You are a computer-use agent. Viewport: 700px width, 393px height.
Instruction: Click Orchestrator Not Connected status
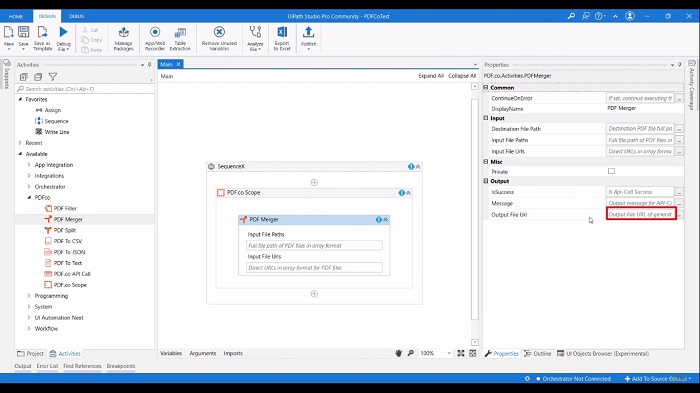[574, 379]
